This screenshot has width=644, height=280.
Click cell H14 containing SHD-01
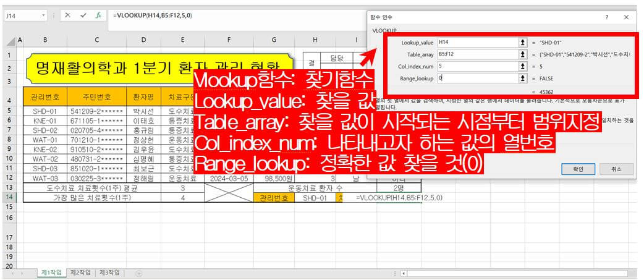click(315, 197)
